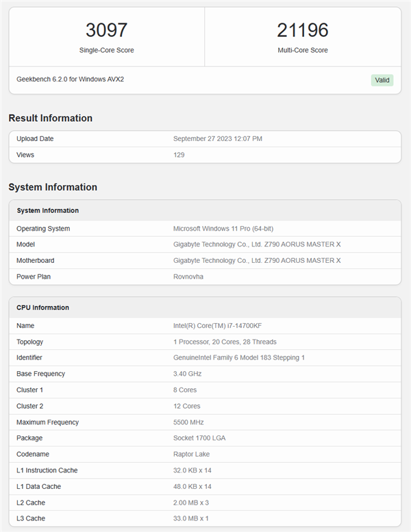Select the topology value with 20 Cores, 28 Threads
This screenshot has height=532, width=411.
[225, 342]
